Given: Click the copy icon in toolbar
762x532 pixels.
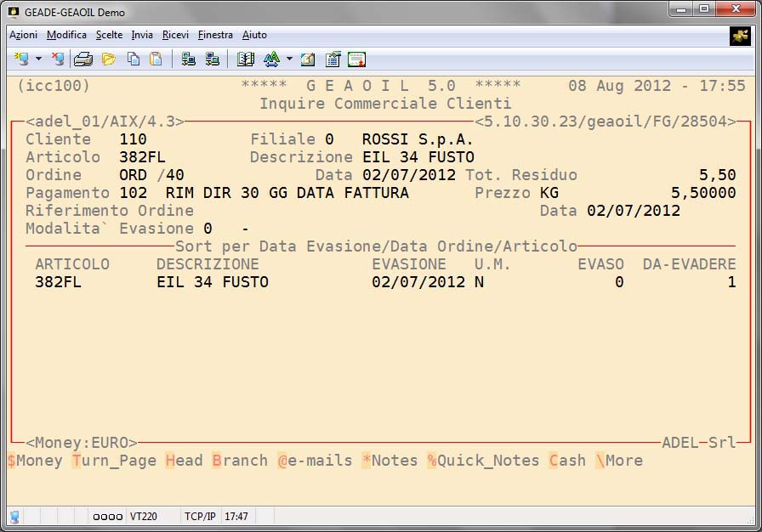Looking at the screenshot, I should click(x=134, y=59).
